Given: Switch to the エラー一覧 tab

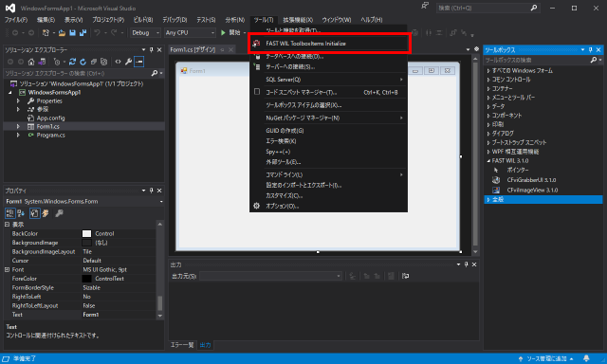Looking at the screenshot, I should [x=182, y=345].
